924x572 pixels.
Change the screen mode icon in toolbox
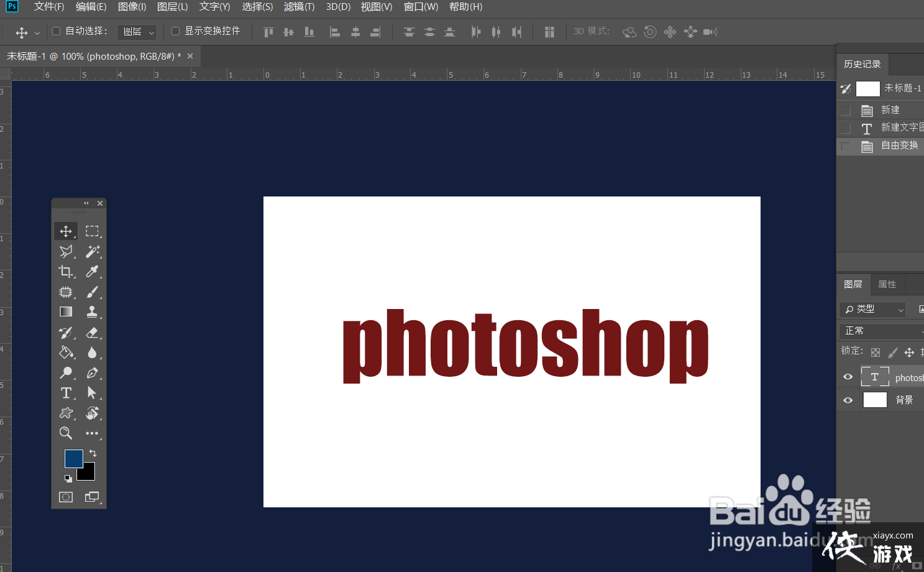pyautogui.click(x=92, y=497)
